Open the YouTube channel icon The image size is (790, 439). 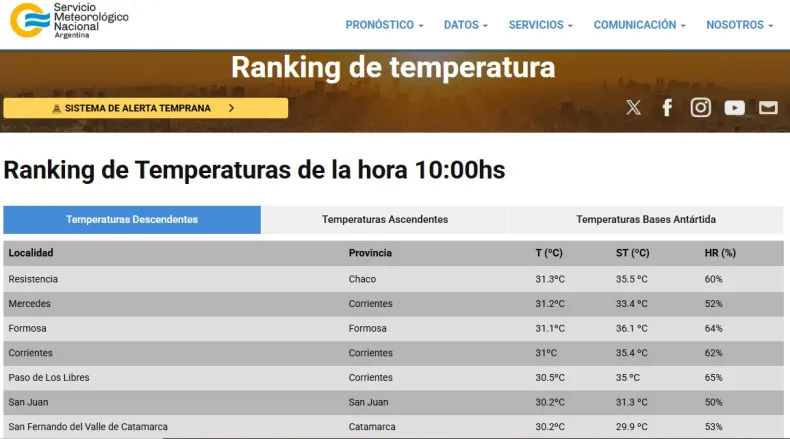tap(735, 108)
